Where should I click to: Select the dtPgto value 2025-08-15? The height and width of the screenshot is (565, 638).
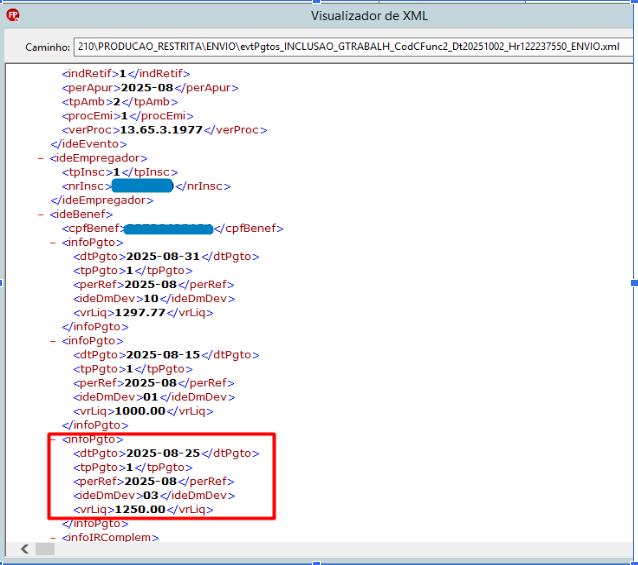pos(163,355)
